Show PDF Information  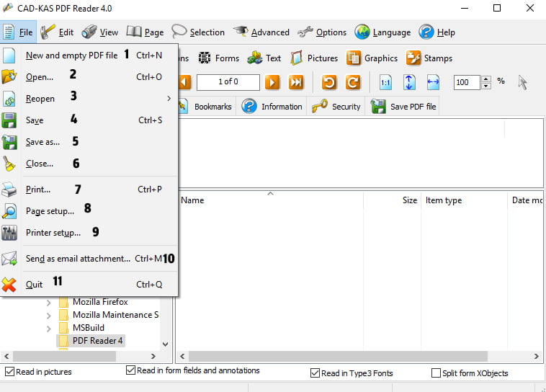(x=272, y=107)
